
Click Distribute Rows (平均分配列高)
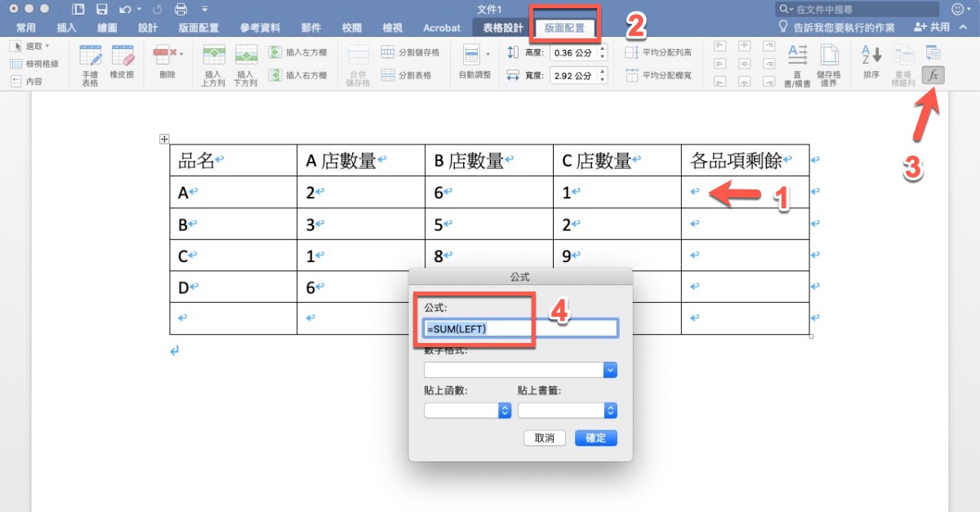coord(658,52)
